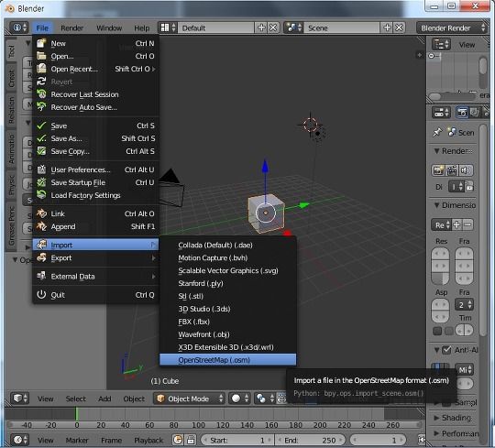Switch to Render Layers properties tab
The width and height of the screenshot is (495, 448).
point(475,113)
